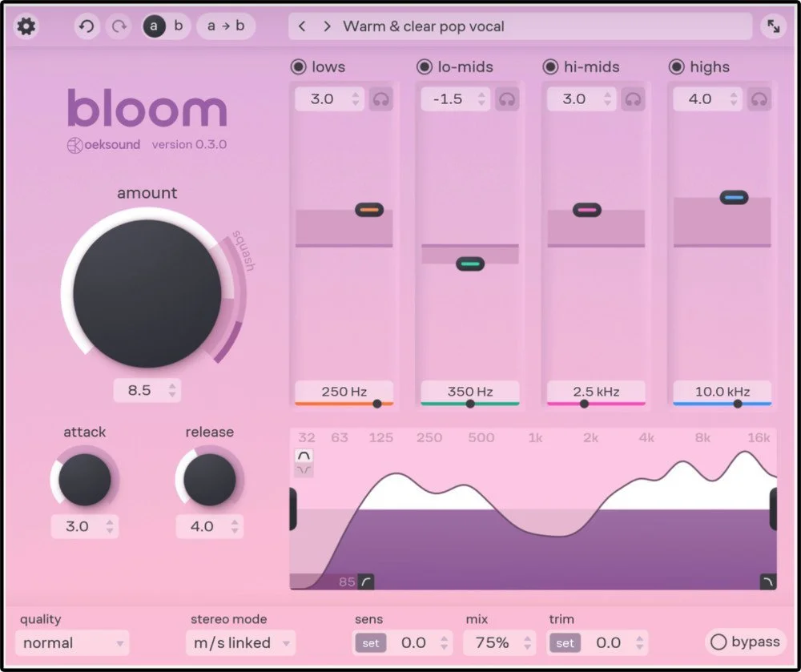Select preset state b

pos(179,26)
